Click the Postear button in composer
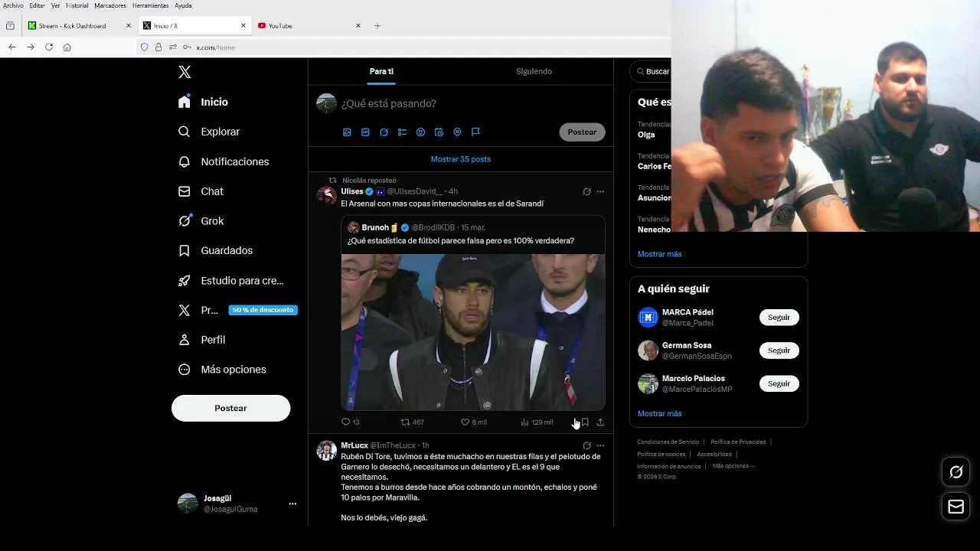This screenshot has height=551, width=980. 582,132
